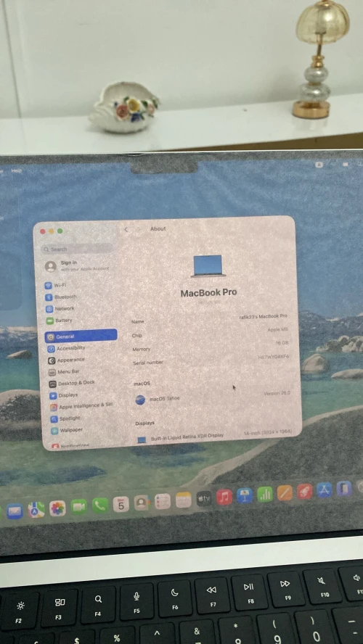Sign in with your Apple Account
The height and width of the screenshot is (644, 363).
click(77, 265)
